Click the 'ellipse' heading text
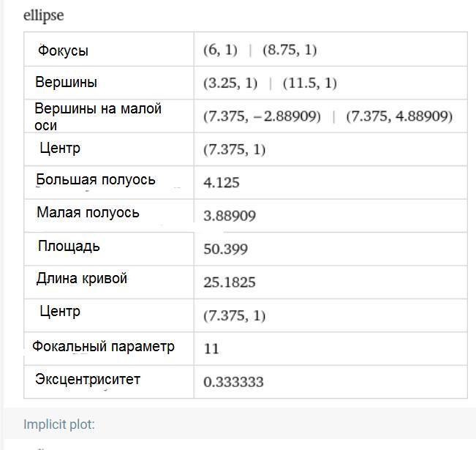Image resolution: width=476 pixels, height=450 pixels. pos(44,15)
